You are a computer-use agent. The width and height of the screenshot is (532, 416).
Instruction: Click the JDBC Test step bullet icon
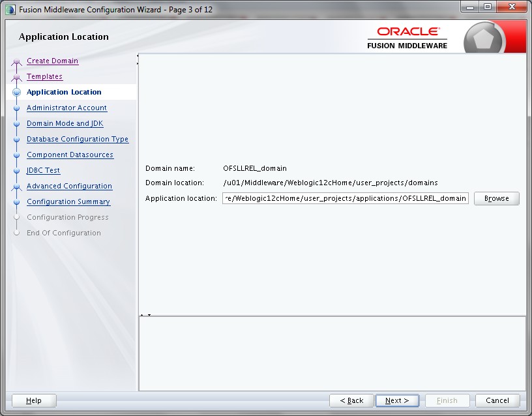click(x=16, y=170)
